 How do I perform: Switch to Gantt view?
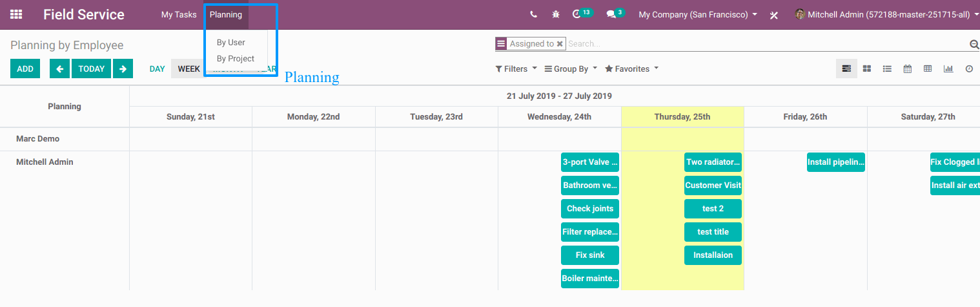point(846,69)
